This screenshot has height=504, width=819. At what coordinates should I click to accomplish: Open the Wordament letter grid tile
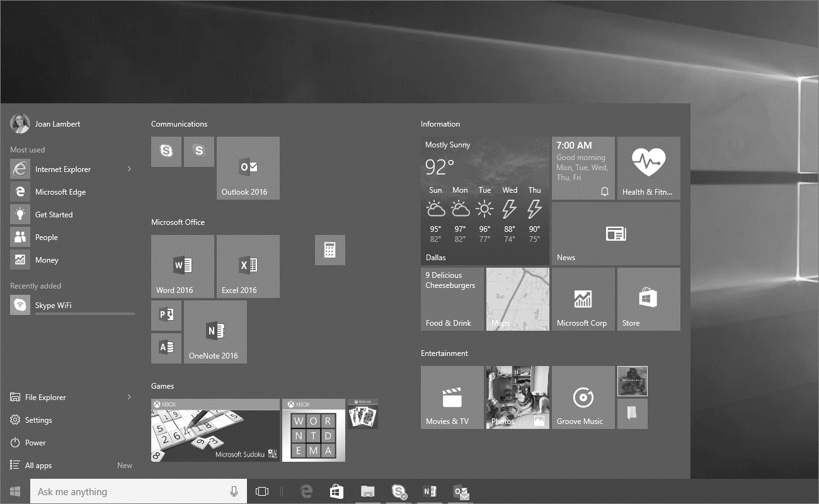314,430
